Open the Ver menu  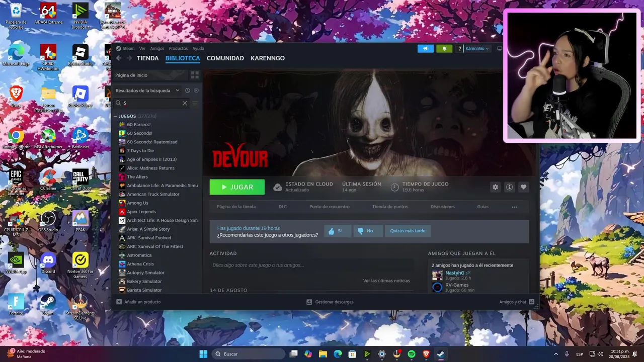[142, 49]
